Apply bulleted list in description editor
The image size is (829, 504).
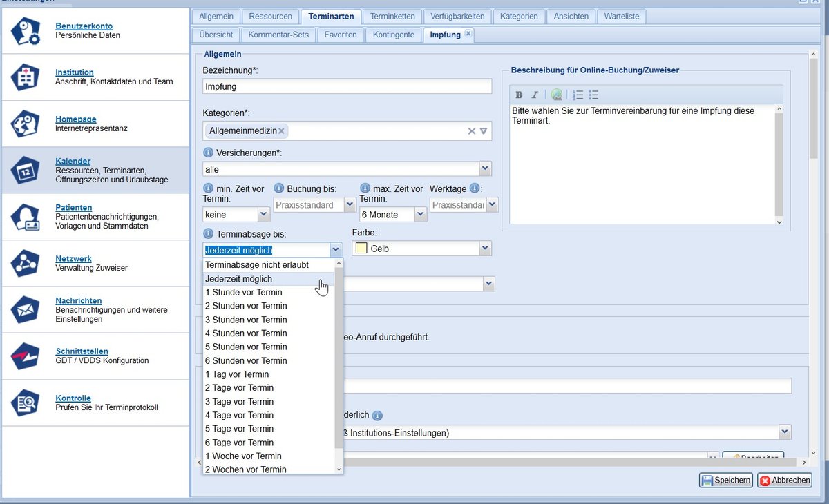[x=593, y=95]
